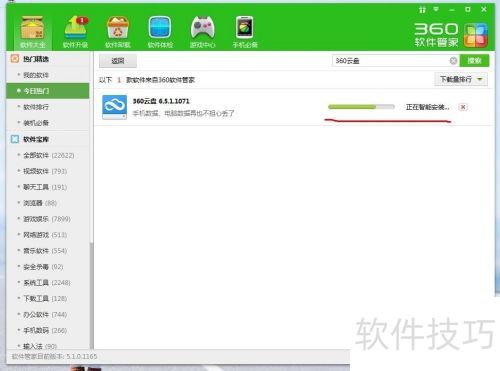
Task: Click the green 搜索 search button
Action: tap(474, 61)
